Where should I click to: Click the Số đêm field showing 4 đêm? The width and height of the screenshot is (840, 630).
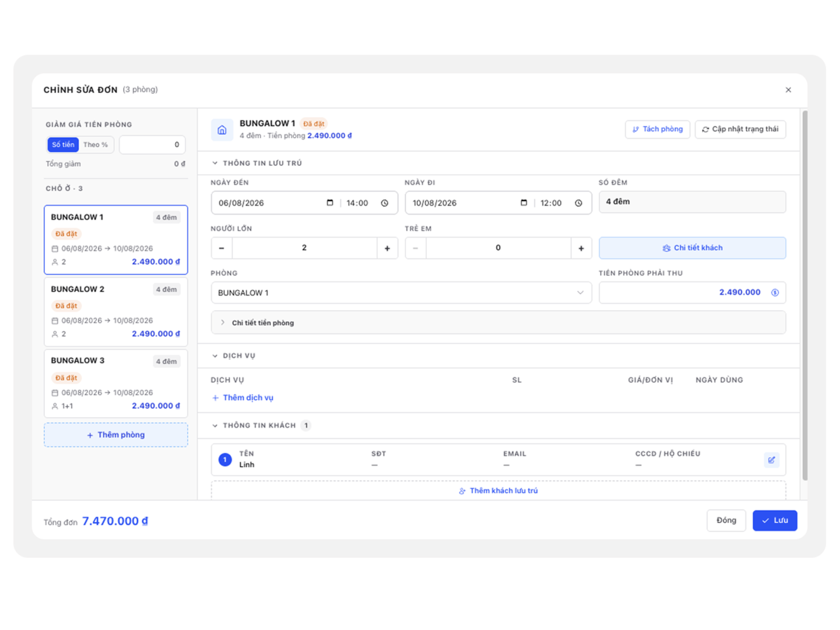tap(692, 202)
